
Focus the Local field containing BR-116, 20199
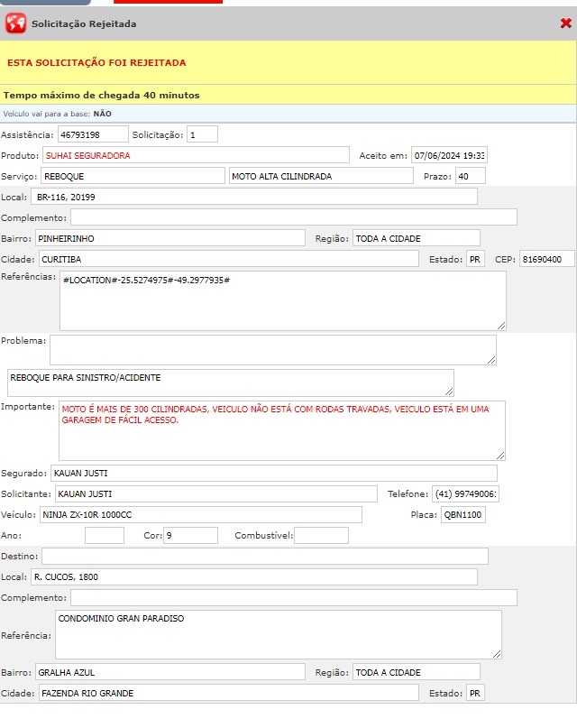[x=253, y=197]
